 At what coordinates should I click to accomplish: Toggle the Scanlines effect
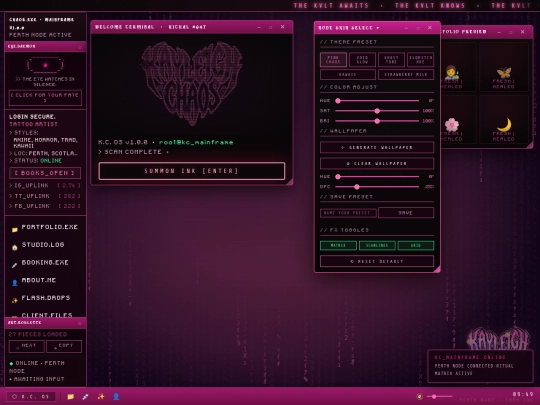pyautogui.click(x=377, y=246)
